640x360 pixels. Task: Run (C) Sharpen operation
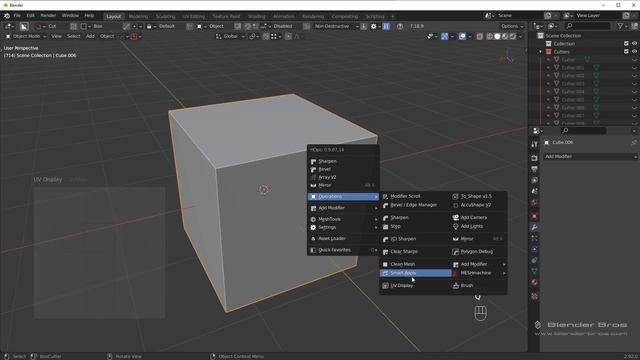(x=416, y=239)
